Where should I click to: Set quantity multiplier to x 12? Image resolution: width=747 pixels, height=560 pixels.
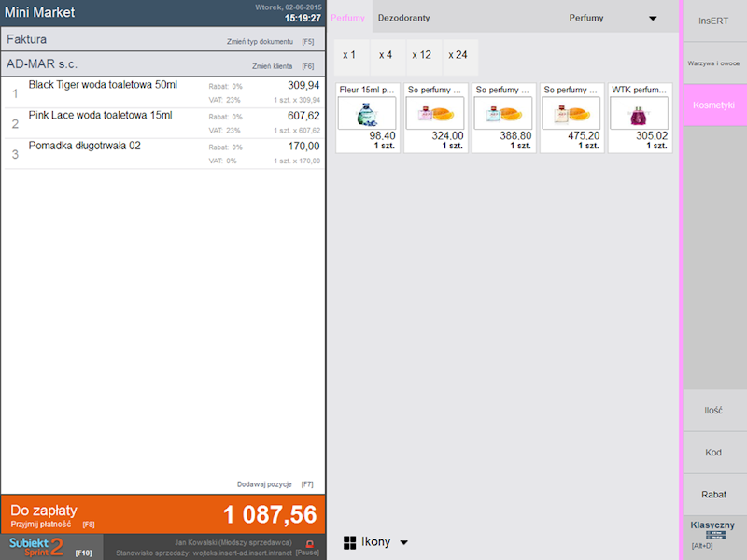click(x=421, y=56)
